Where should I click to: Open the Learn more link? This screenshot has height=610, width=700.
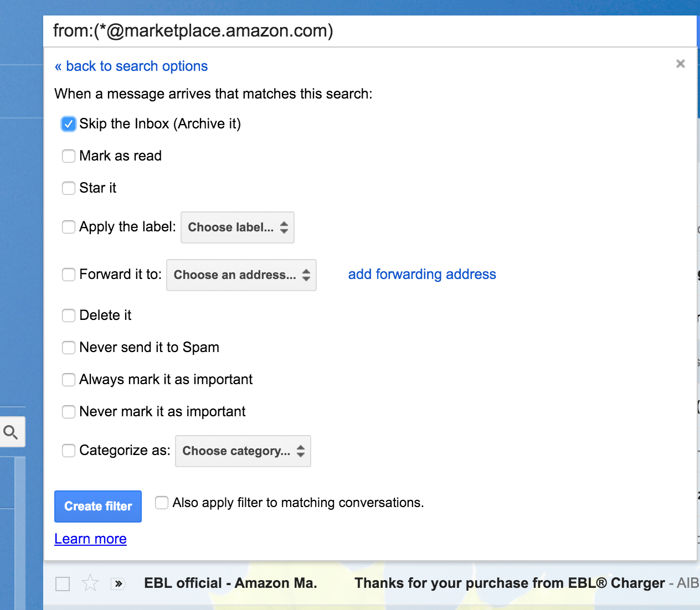[x=90, y=539]
